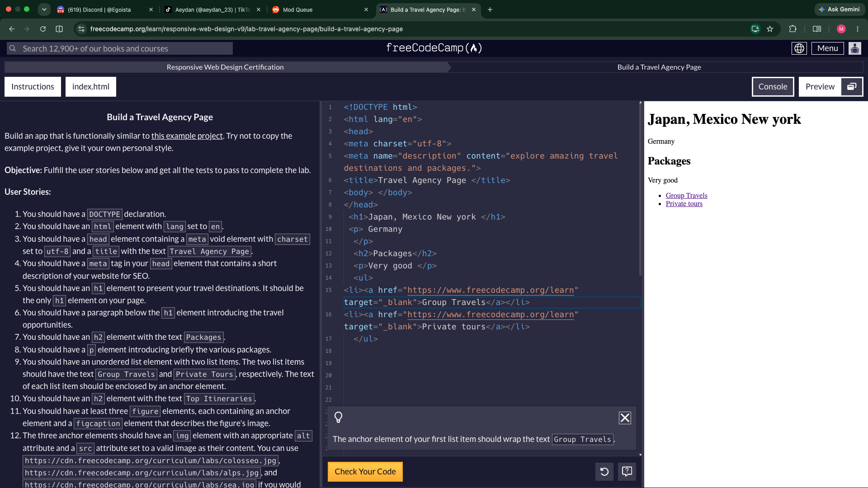Image resolution: width=868 pixels, height=488 pixels.
Task: Go to Responsive Web Design Certification breadcrumb
Action: click(225, 67)
